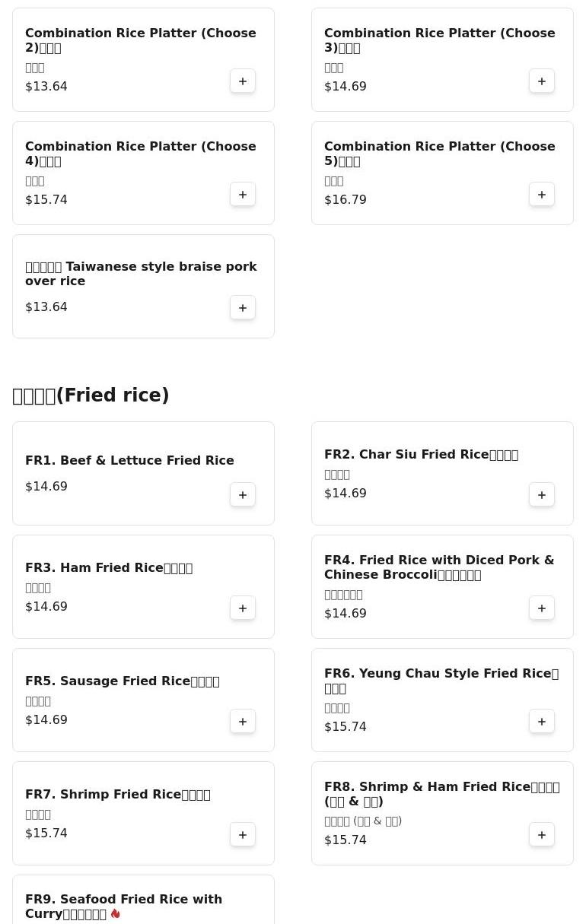
Task: Add FR8 Shrimp & Ham Fried Rice
Action: pos(542,835)
